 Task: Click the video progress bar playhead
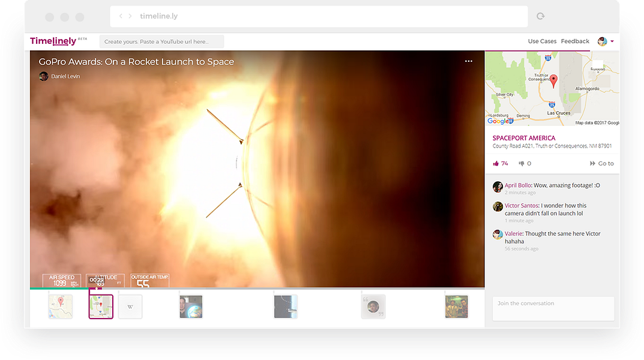96,288
